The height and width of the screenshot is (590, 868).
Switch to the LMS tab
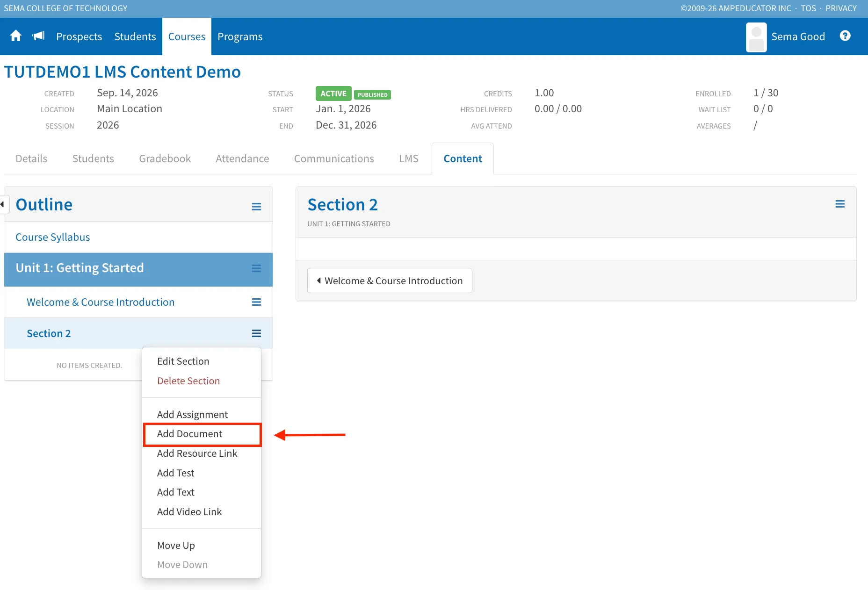[409, 158]
